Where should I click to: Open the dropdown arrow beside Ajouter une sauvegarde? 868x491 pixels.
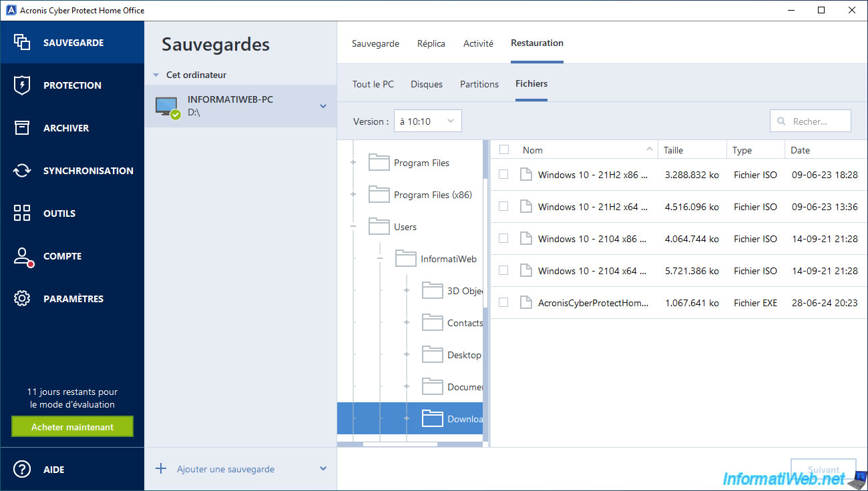(x=323, y=469)
